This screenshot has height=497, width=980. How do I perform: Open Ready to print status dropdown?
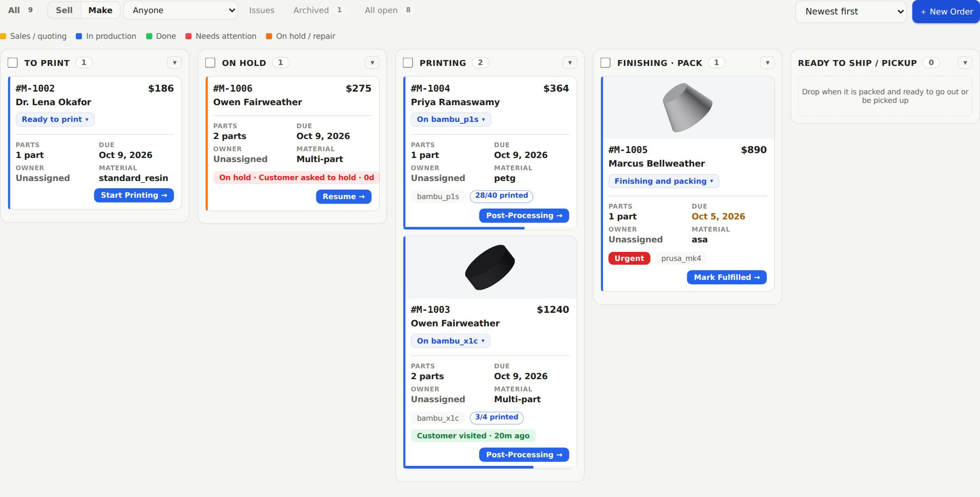[x=55, y=120]
